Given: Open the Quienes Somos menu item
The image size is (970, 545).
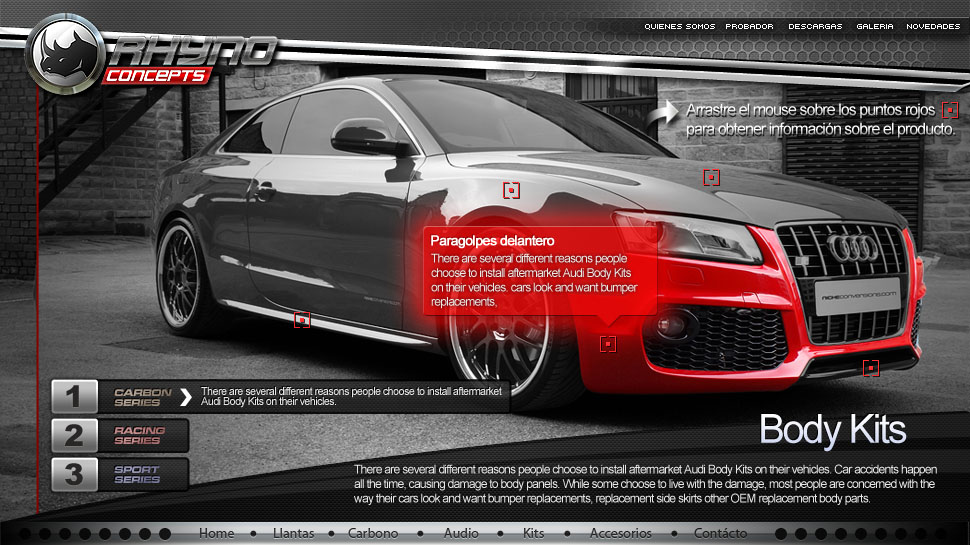Looking at the screenshot, I should [679, 27].
